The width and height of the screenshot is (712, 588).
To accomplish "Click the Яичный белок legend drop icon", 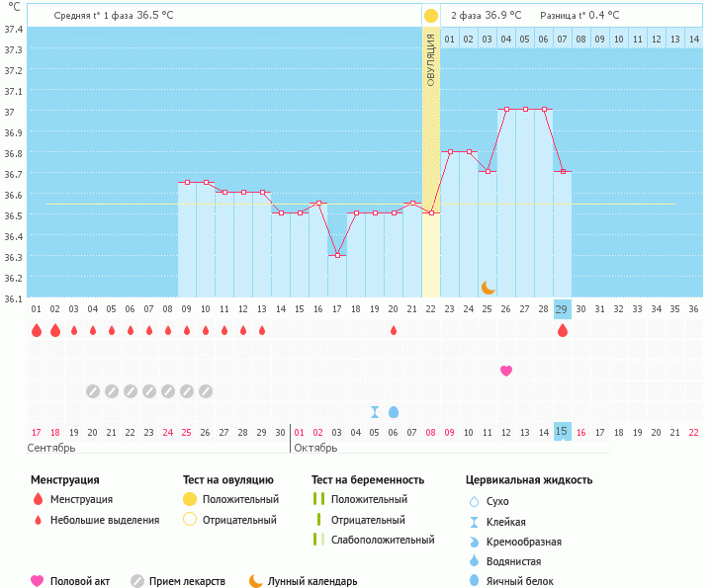I will (474, 581).
